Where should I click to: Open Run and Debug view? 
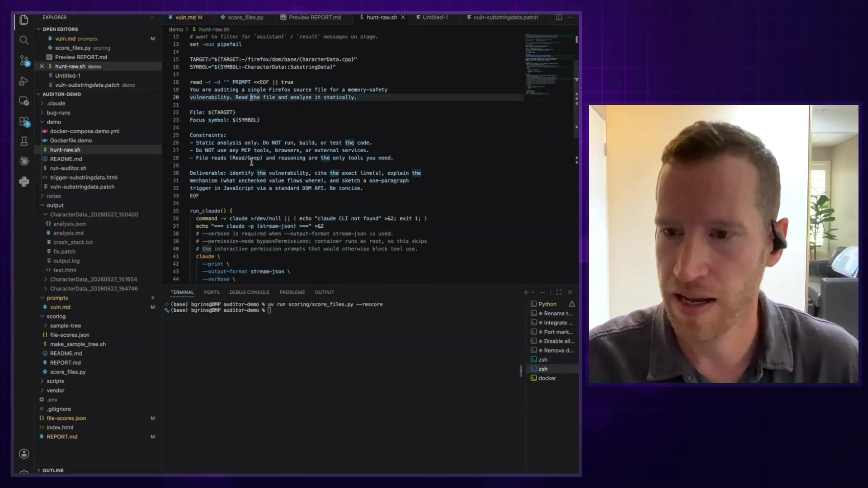click(x=24, y=81)
